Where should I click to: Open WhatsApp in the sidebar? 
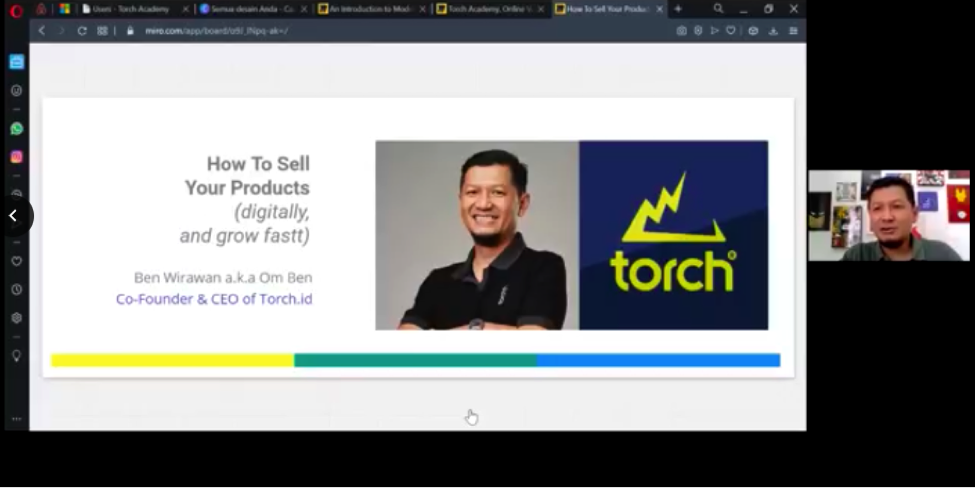pos(17,129)
